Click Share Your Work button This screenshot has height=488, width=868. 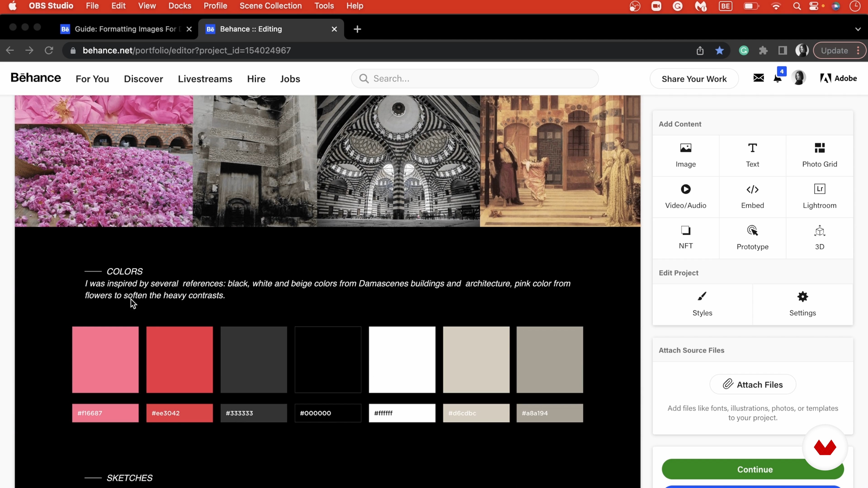click(x=694, y=79)
